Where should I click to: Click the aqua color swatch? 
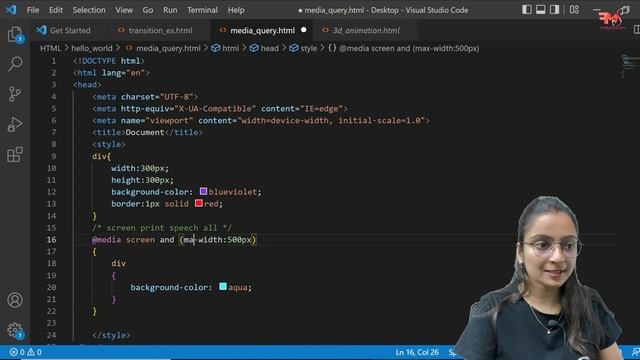(223, 287)
